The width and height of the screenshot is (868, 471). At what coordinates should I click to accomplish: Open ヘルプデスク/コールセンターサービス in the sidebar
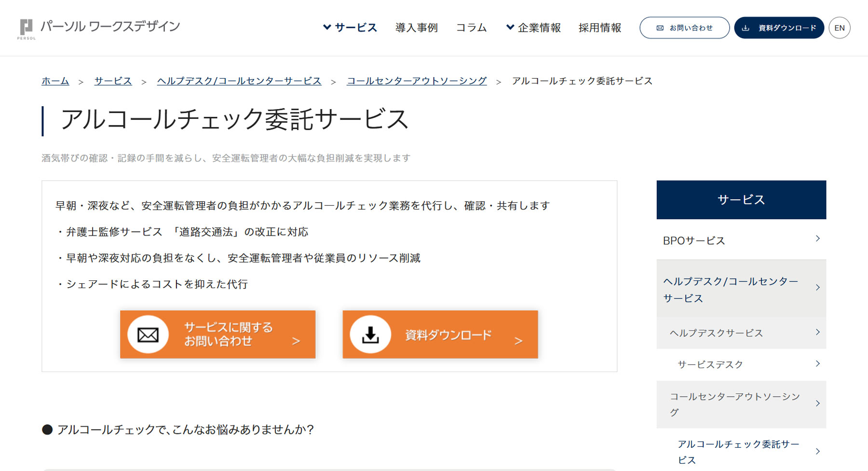(741, 289)
